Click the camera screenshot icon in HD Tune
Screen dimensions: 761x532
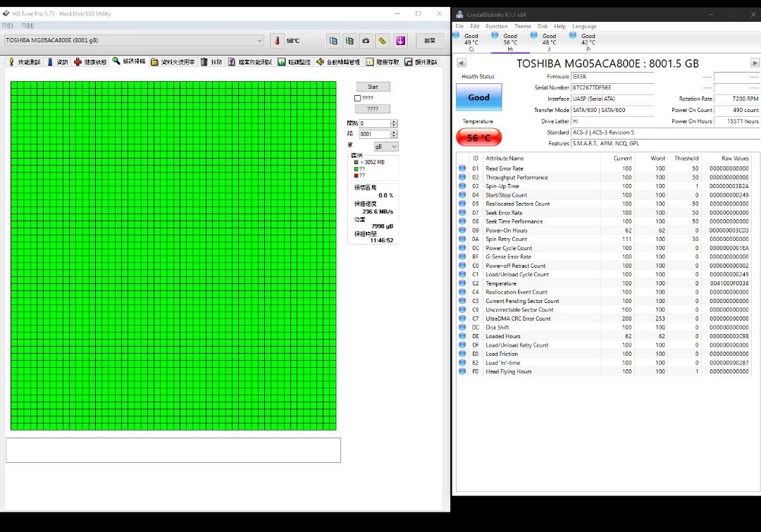(x=366, y=41)
